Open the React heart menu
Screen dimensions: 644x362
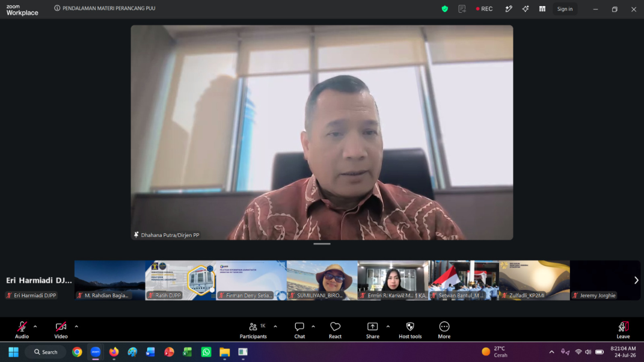pyautogui.click(x=335, y=330)
